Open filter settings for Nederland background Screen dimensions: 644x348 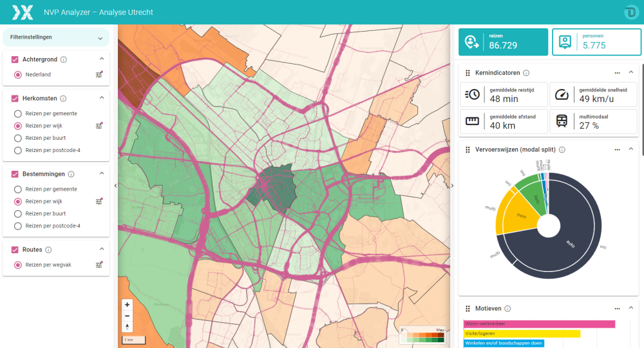point(99,75)
